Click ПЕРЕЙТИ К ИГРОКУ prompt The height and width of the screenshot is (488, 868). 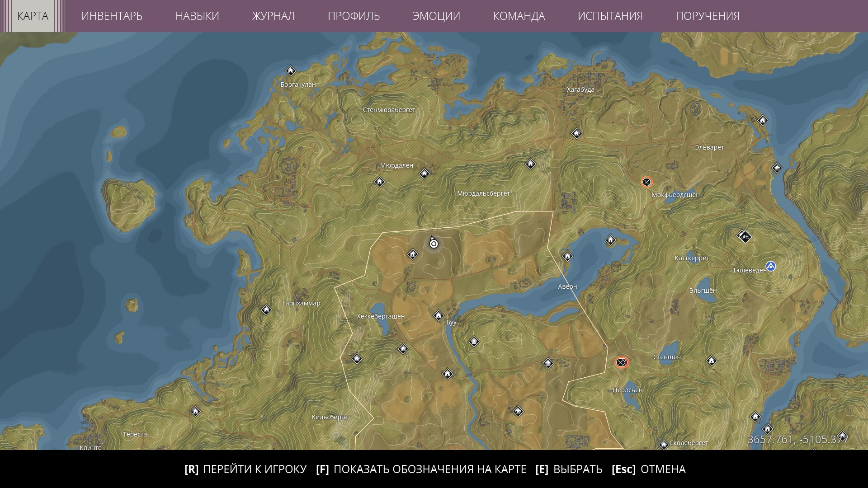pos(245,469)
